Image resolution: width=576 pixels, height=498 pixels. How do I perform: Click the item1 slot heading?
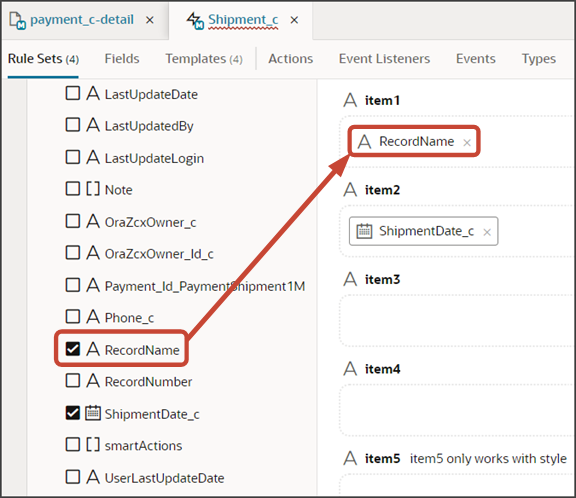click(x=382, y=101)
